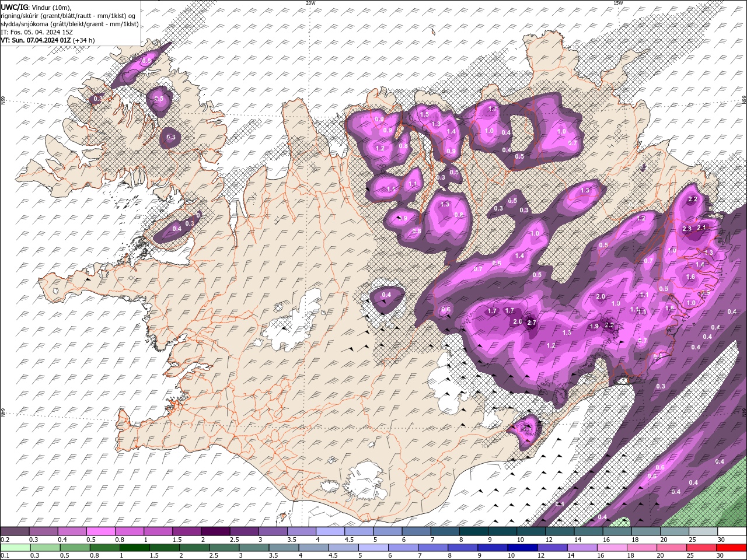
Task: Click the "1.8" precipitation value on the map
Action: (670, 308)
